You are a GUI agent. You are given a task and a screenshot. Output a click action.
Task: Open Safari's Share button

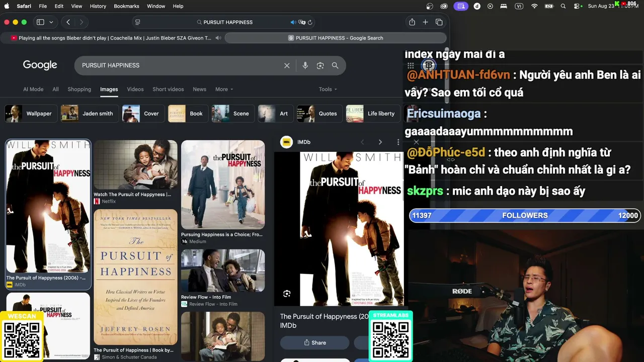[412, 22]
